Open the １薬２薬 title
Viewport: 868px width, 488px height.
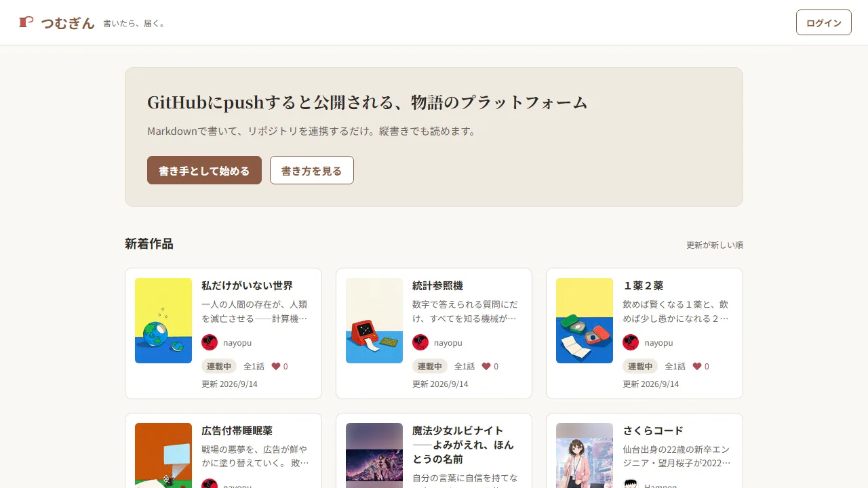click(x=643, y=286)
